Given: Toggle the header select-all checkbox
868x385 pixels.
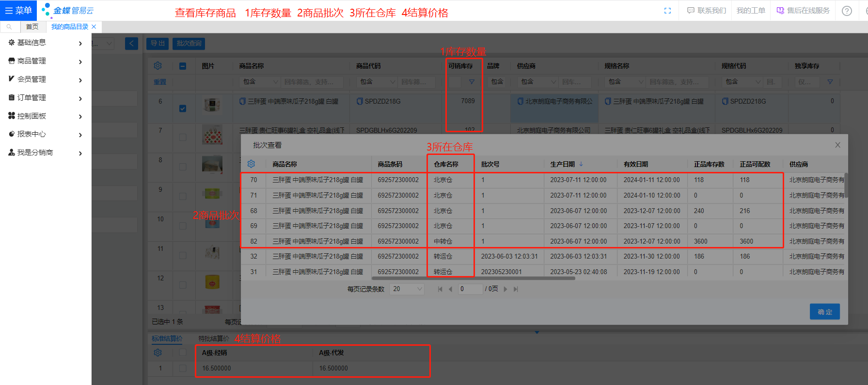Looking at the screenshot, I should pos(183,66).
